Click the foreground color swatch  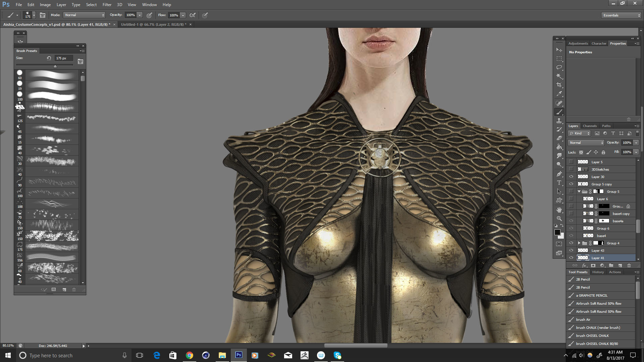557,232
